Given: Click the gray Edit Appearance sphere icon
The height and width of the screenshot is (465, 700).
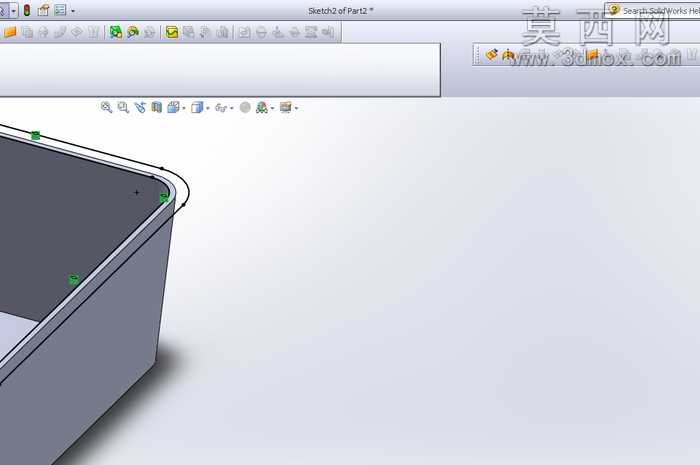Looking at the screenshot, I should point(245,108).
